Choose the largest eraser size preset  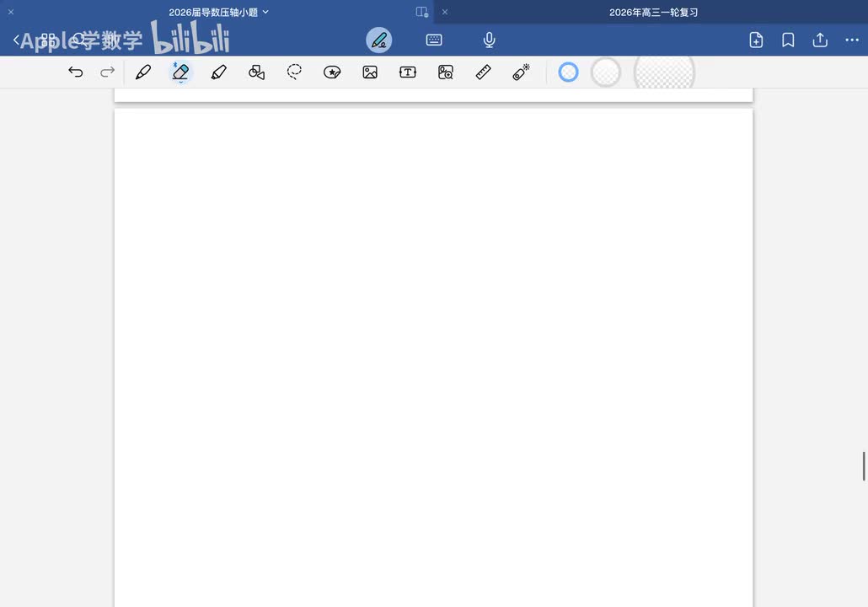664,73
